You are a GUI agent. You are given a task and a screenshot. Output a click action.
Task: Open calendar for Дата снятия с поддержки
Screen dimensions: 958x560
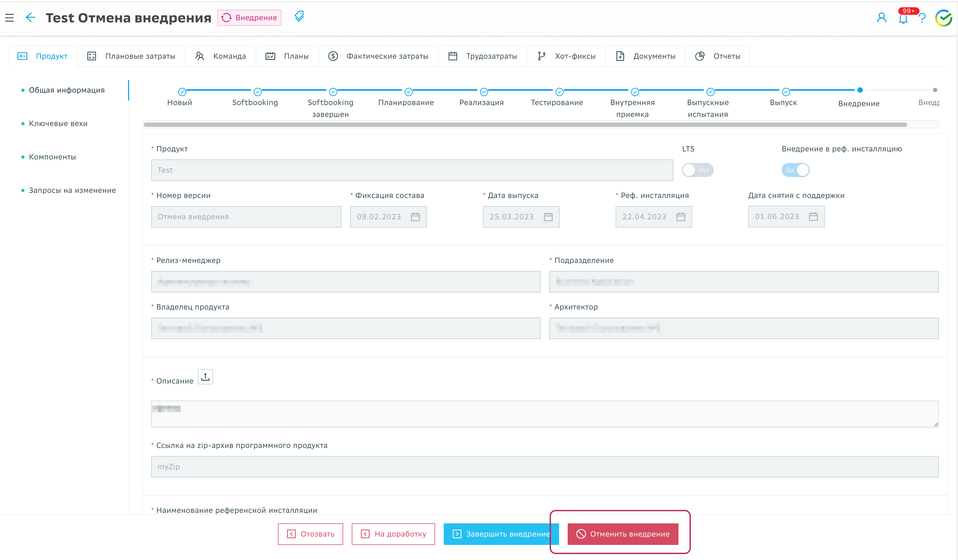pos(813,217)
